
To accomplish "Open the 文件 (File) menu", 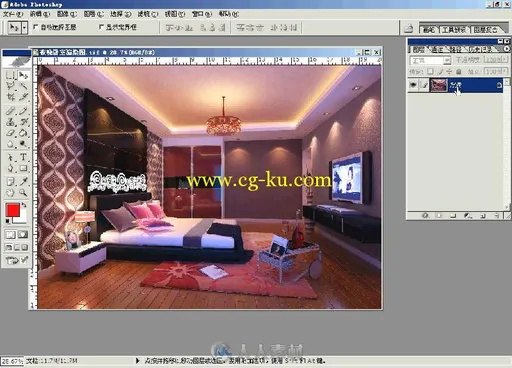I will 13,14.
